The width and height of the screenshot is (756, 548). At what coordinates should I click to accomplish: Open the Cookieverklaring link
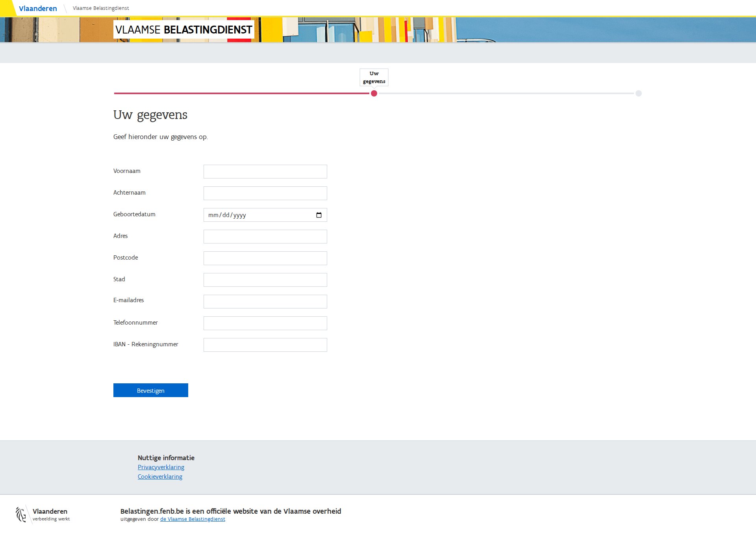coord(160,477)
